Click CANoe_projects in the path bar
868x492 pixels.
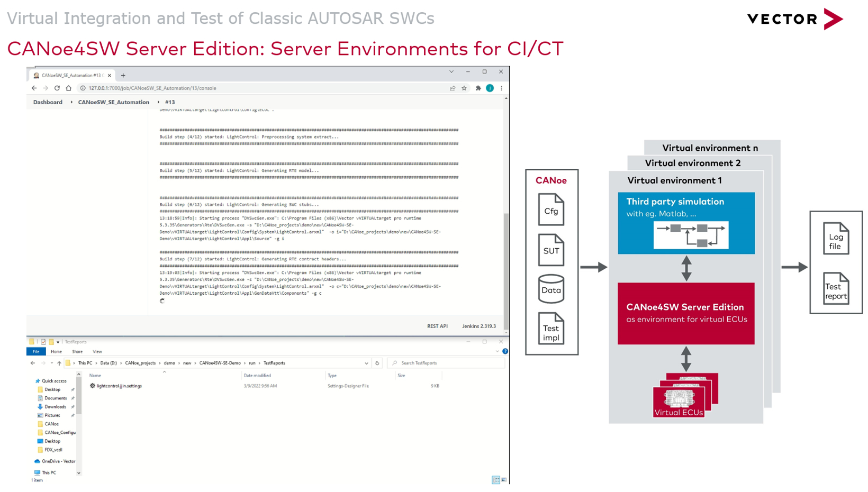tap(140, 363)
